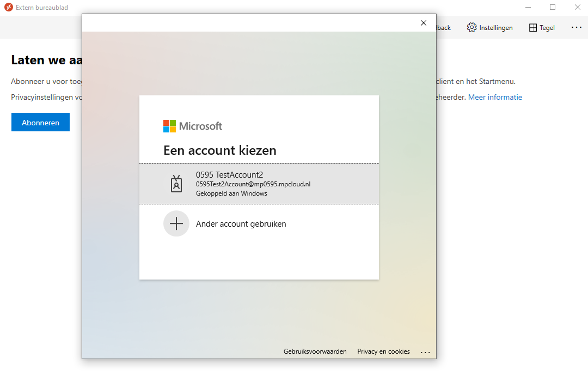Click the plus icon for another account

coord(176,223)
